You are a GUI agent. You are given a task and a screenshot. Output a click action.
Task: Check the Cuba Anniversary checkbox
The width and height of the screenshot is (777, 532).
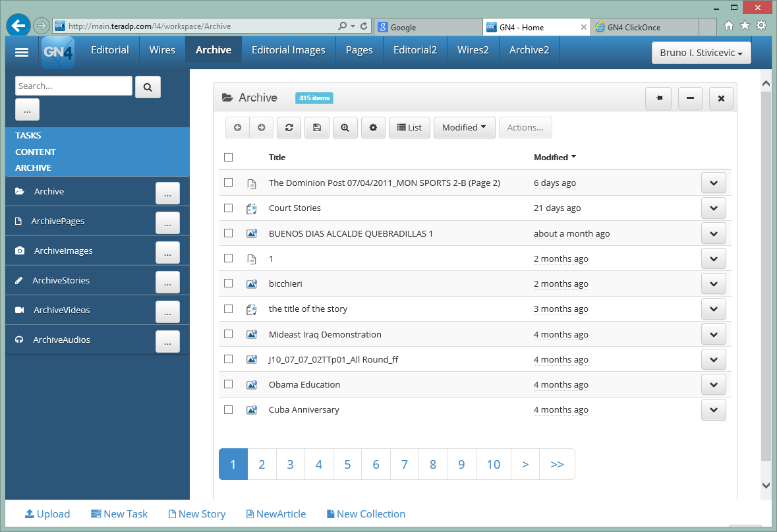coord(229,409)
